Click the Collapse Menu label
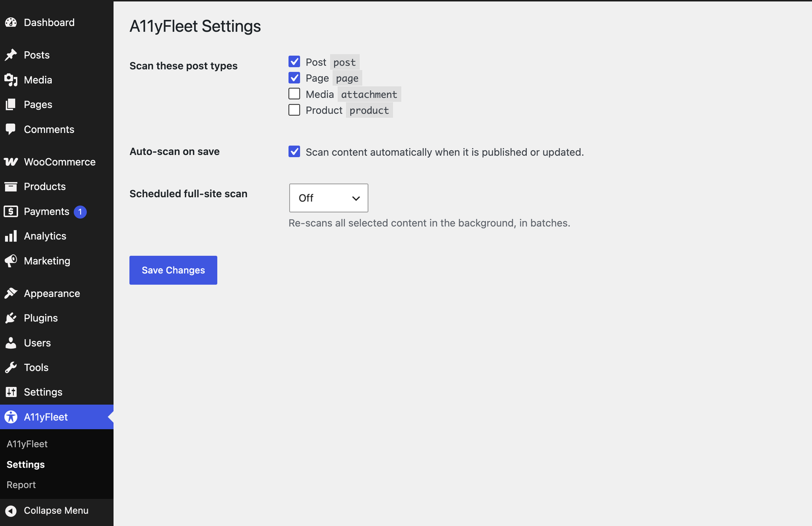This screenshot has height=526, width=812. point(56,511)
